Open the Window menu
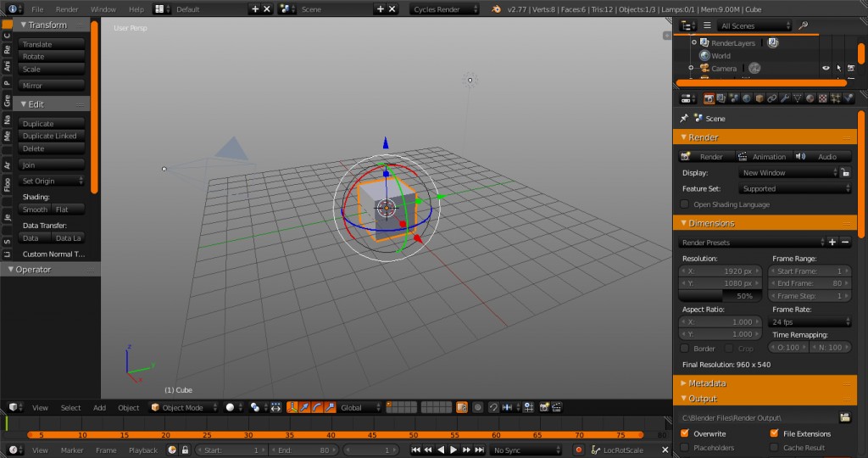The height and width of the screenshot is (458, 868). tap(103, 9)
